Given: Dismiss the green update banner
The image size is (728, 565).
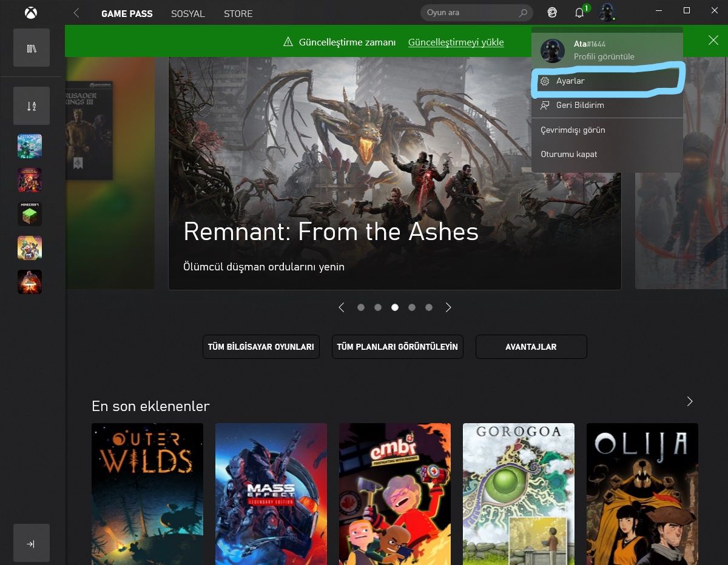Looking at the screenshot, I should pyautogui.click(x=713, y=40).
